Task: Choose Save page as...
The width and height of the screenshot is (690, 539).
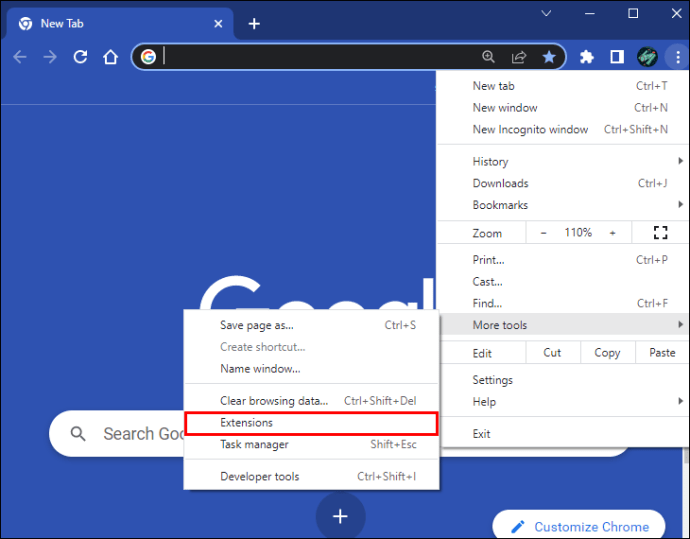Action: tap(312, 325)
